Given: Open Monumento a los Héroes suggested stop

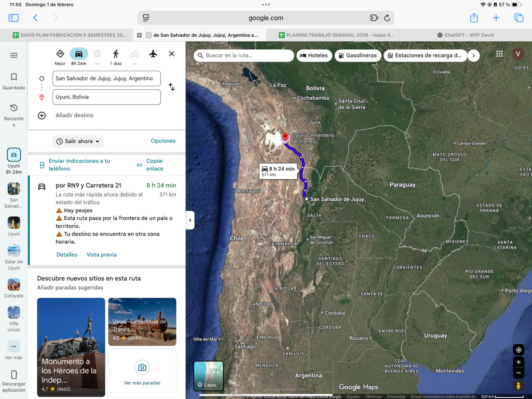Looking at the screenshot, I should [71, 347].
